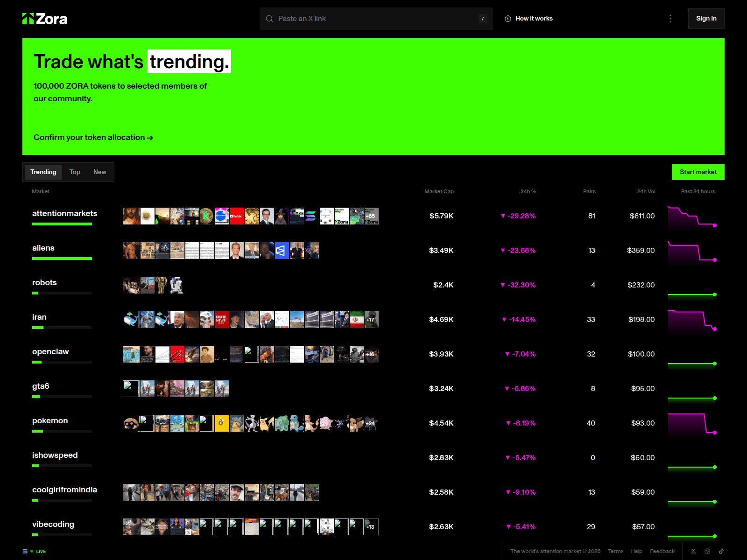Click the first thumbnail in gta6 row
This screenshot has height=560, width=747.
click(131, 389)
